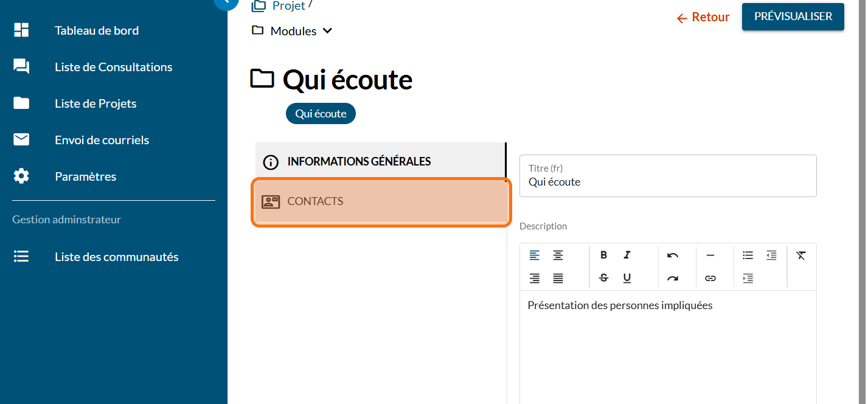Click into the Titre (fr) field
This screenshot has height=404, width=868.
[667, 181]
